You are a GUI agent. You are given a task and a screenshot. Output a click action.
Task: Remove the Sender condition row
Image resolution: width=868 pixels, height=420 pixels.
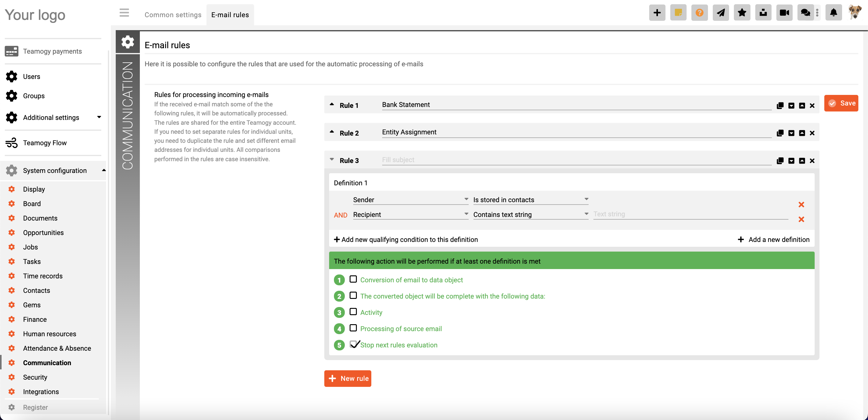(801, 205)
